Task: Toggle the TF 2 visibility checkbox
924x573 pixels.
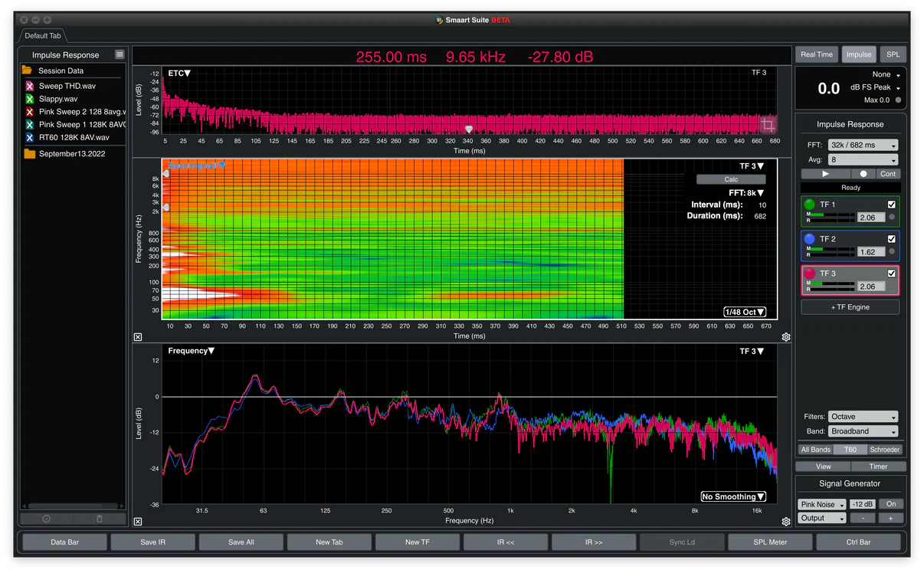Action: coord(891,239)
